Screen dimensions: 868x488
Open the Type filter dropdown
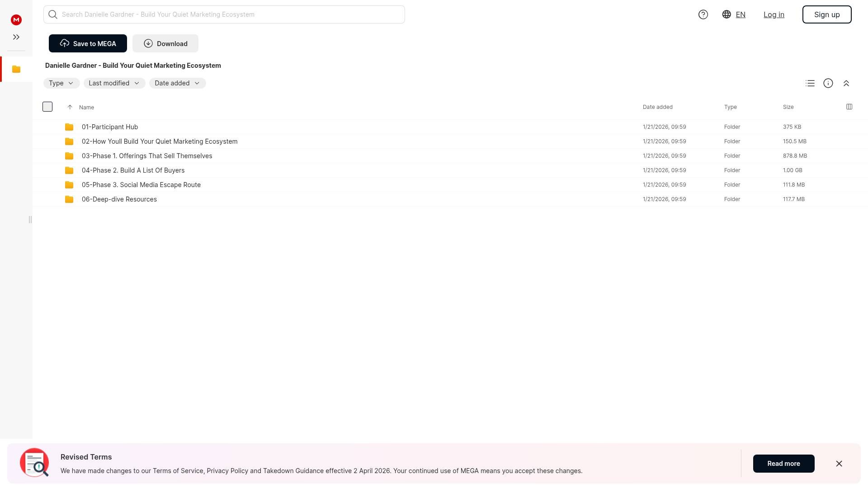point(61,83)
